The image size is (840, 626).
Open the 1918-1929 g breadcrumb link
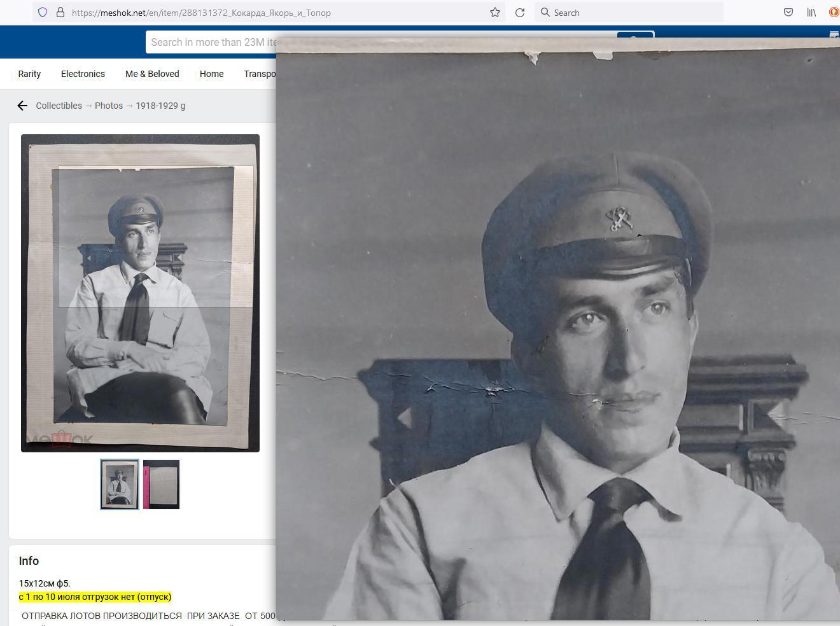tap(160, 106)
